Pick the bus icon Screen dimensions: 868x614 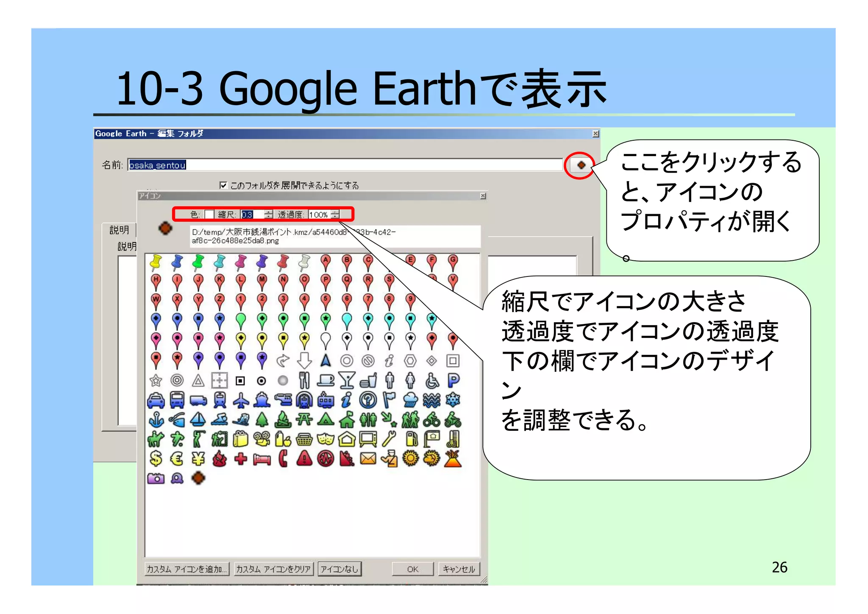click(177, 400)
